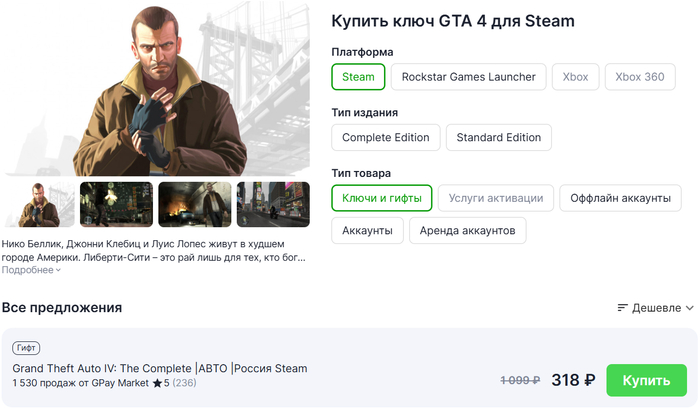Open the third thumbnail with explosion
Image resolution: width=700 pixels, height=409 pixels.
coord(194,204)
